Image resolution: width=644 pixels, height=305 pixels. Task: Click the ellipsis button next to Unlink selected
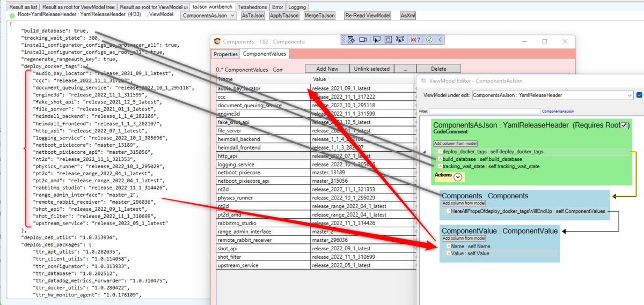click(x=405, y=69)
